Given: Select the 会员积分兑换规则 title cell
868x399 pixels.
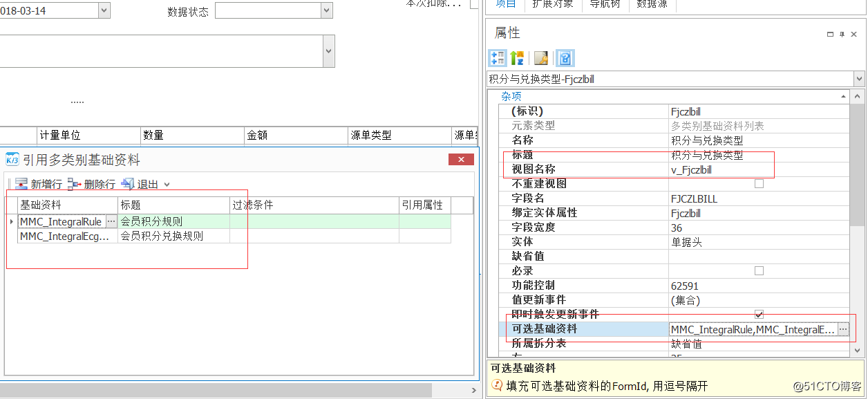Looking at the screenshot, I should [174, 236].
